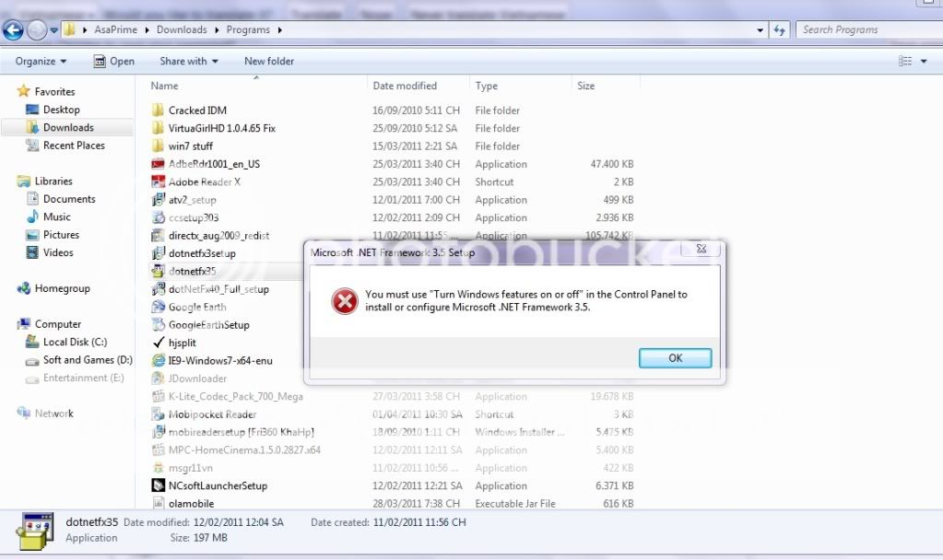The width and height of the screenshot is (943, 560).
Task: Open the Organize menu
Action: tap(41, 62)
